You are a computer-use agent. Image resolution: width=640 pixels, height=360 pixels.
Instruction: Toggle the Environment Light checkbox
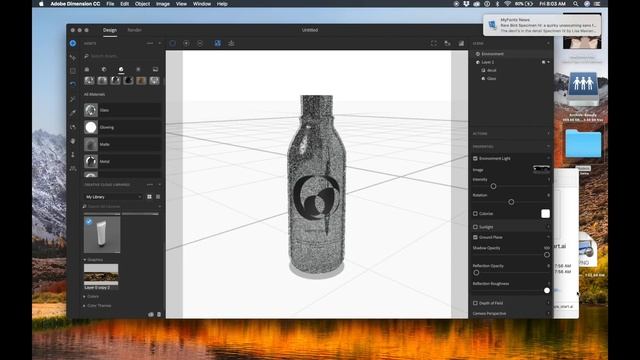coord(475,158)
